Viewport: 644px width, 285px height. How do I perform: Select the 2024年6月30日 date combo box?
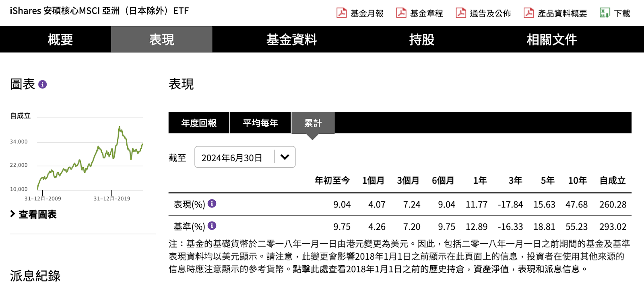[245, 157]
